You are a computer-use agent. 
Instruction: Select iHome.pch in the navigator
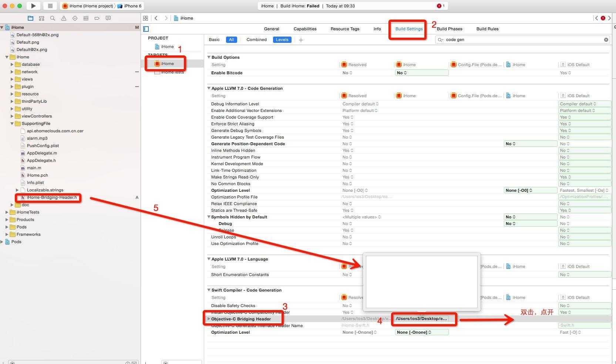37,175
